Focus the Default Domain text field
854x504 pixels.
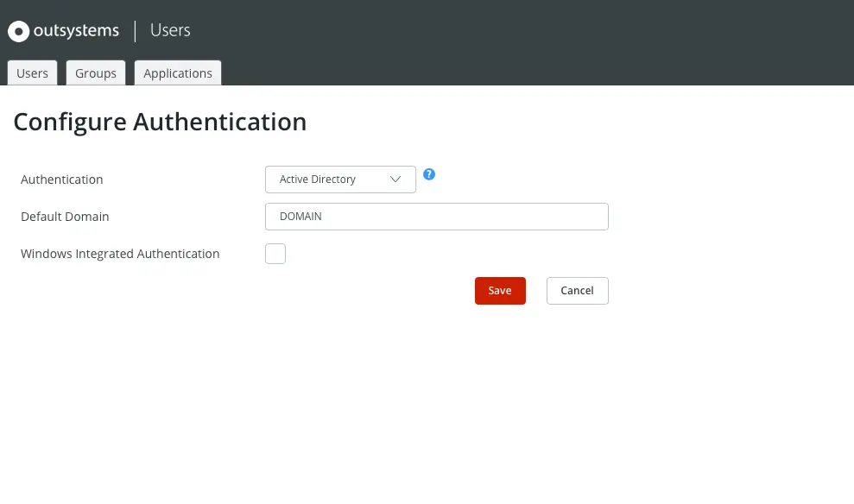click(x=437, y=217)
